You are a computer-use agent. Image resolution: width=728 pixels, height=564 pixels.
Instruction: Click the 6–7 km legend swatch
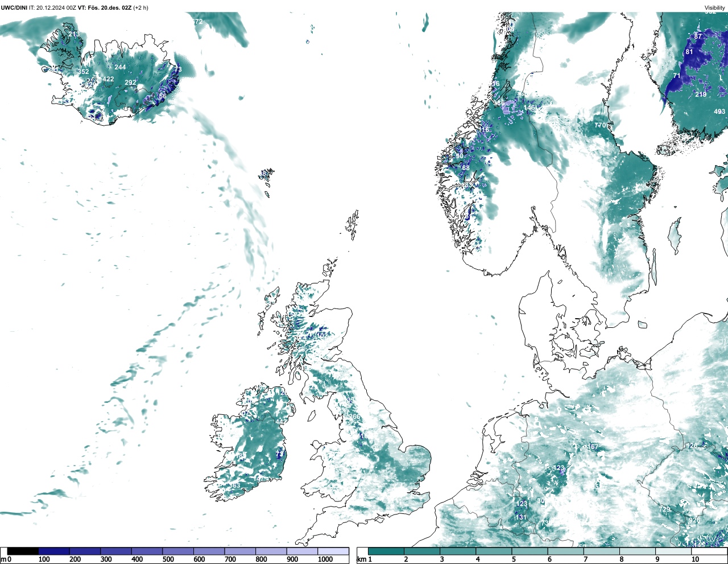(565, 551)
